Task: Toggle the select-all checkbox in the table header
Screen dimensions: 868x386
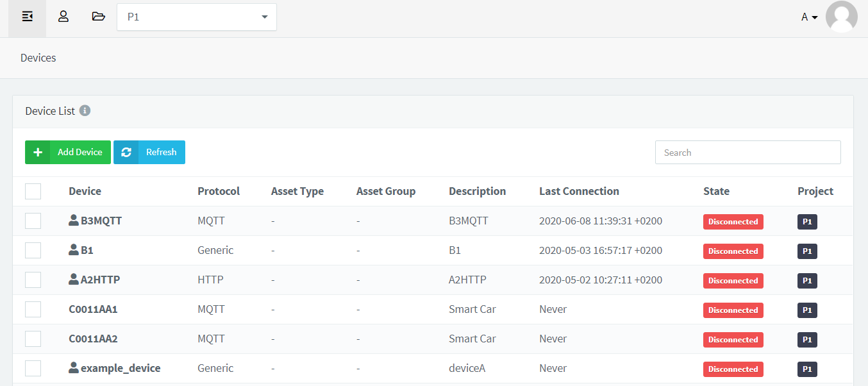Action: click(33, 191)
